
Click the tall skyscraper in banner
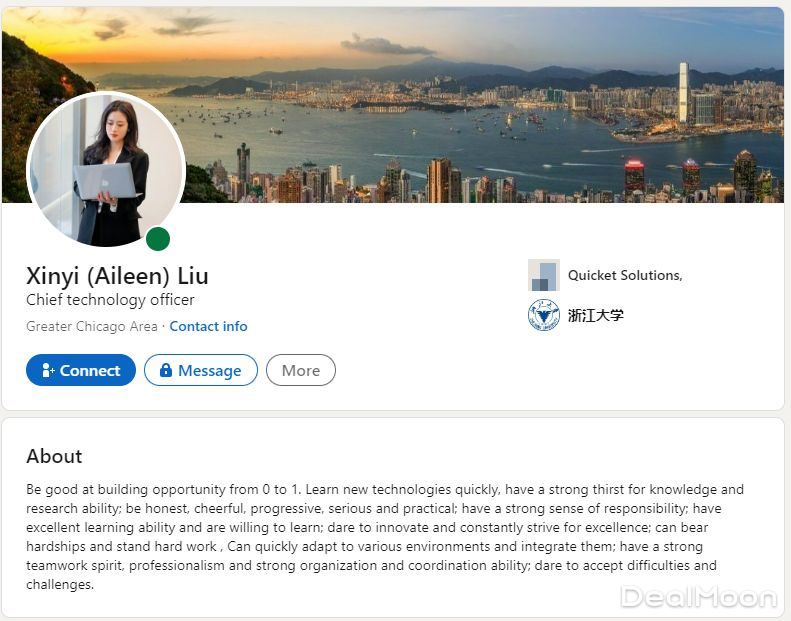[x=684, y=93]
